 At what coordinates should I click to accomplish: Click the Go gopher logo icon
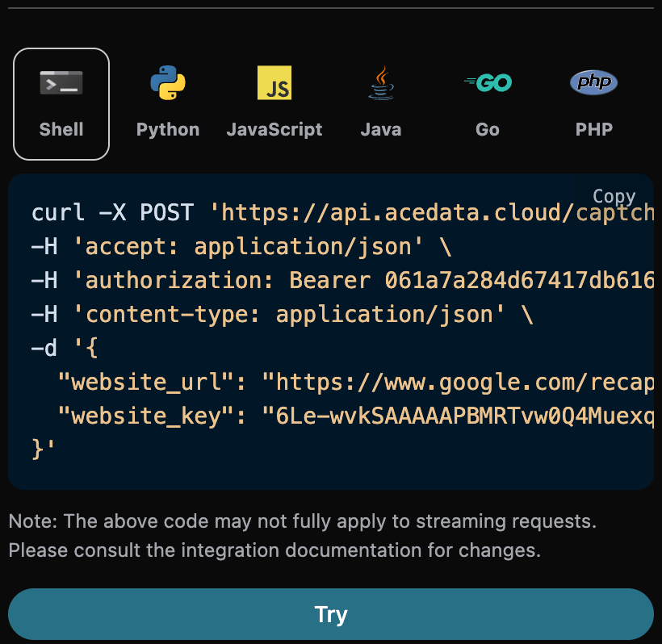[488, 82]
